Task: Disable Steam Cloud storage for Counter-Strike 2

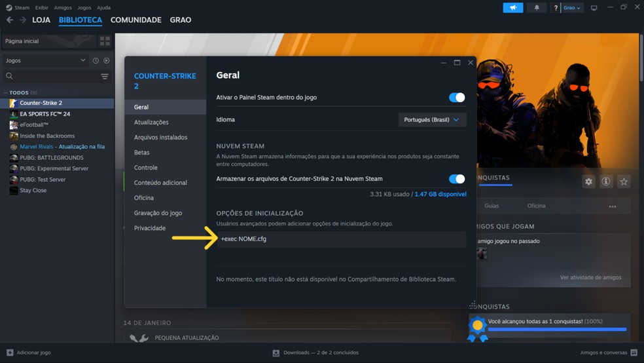Action: [x=457, y=179]
